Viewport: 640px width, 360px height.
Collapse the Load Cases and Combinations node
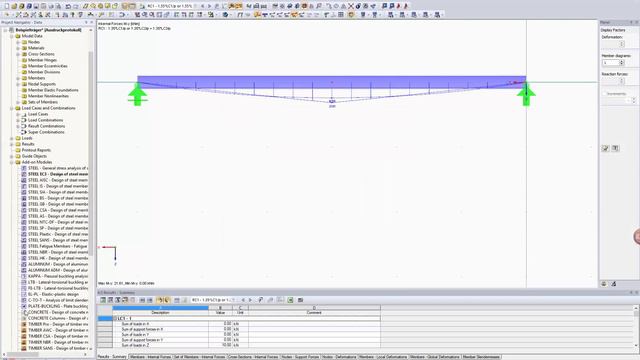click(11, 108)
